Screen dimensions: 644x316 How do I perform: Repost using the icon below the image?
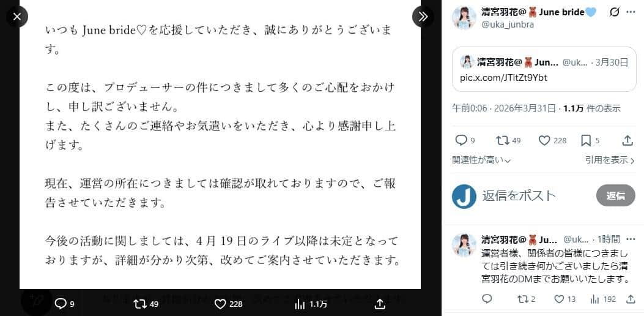click(139, 304)
